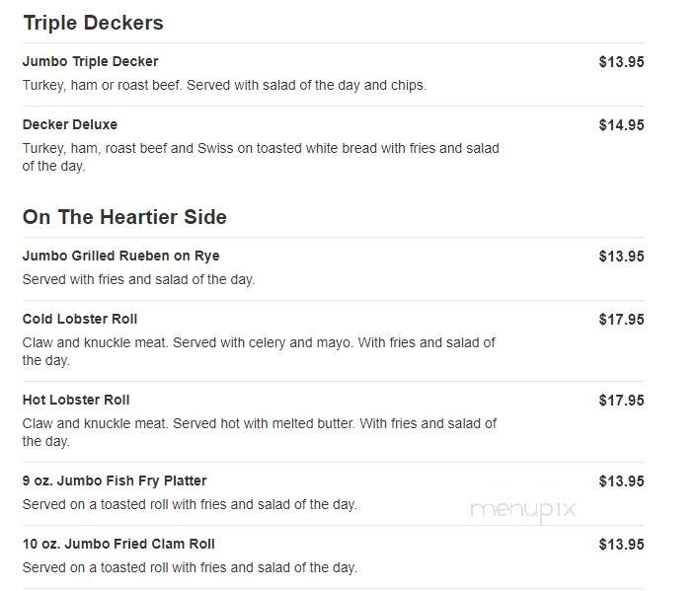Select the Hot Lobster Roll item
The image size is (700, 591).
(x=76, y=400)
